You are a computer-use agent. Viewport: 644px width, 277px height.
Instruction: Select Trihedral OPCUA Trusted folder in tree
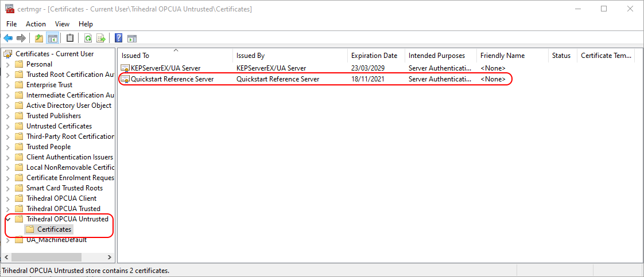[63, 209]
